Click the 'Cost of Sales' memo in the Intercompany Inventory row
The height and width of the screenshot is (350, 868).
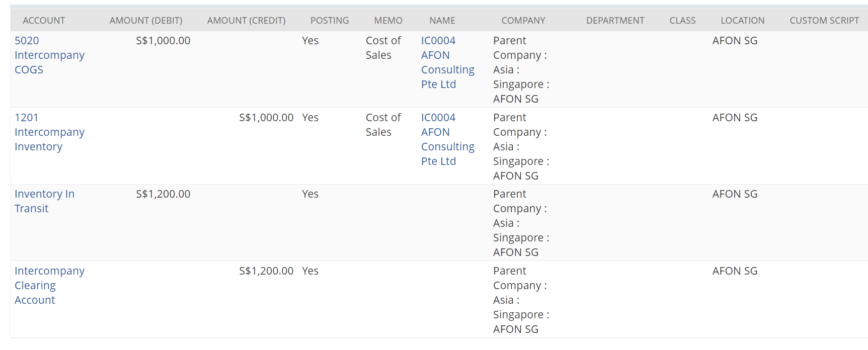[383, 125]
